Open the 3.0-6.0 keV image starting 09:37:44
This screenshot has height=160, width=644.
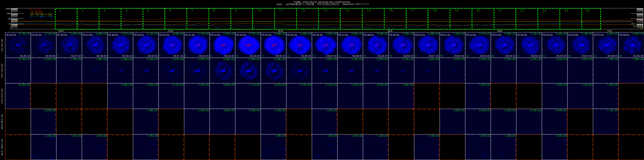(95, 45)
